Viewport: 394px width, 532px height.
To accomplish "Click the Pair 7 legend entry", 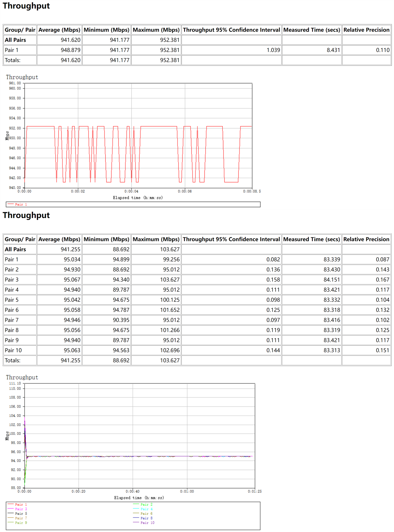I will tap(21, 518).
